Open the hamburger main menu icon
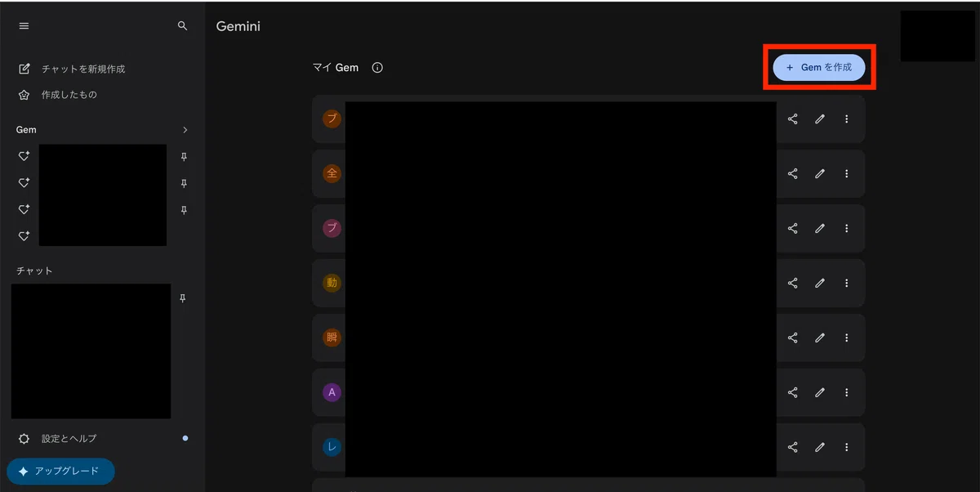Viewport: 980px width, 492px height. (24, 26)
